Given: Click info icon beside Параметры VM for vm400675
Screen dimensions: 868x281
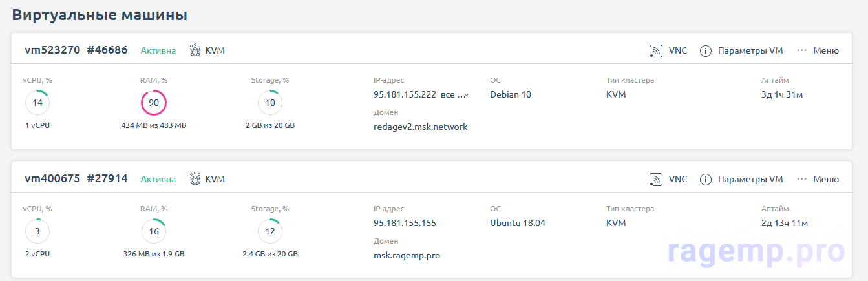Looking at the screenshot, I should tap(706, 179).
